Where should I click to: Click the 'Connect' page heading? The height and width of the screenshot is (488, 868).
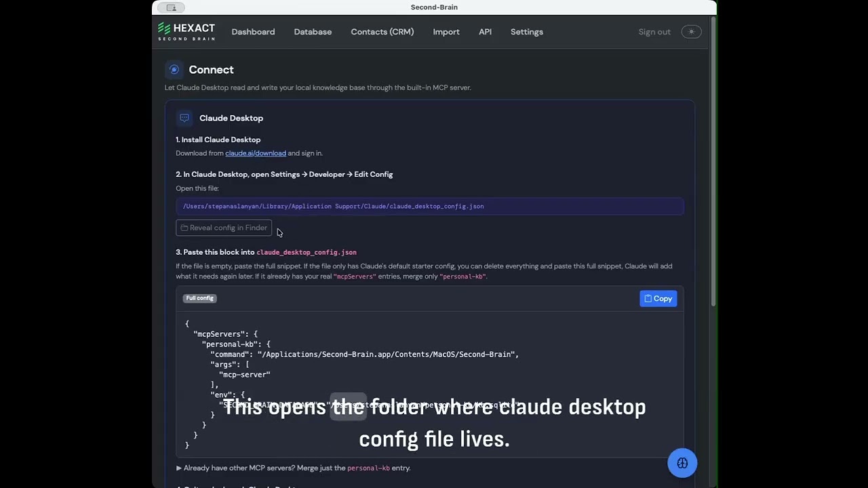coord(211,70)
